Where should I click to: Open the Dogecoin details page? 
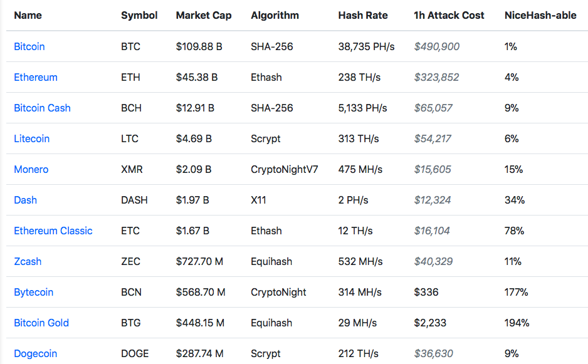[x=35, y=353]
